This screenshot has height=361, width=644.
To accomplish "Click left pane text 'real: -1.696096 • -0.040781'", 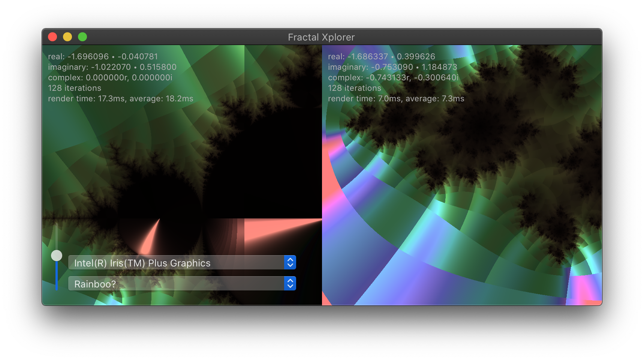I will coord(103,57).
